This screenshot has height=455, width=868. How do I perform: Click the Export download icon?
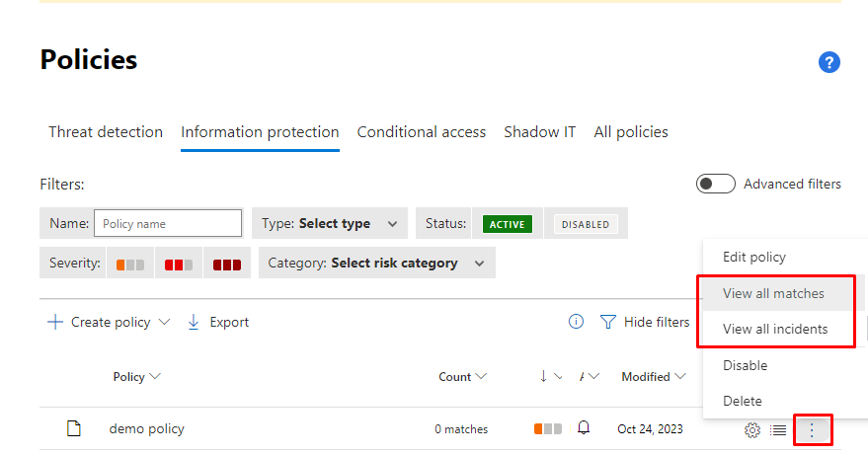[194, 322]
